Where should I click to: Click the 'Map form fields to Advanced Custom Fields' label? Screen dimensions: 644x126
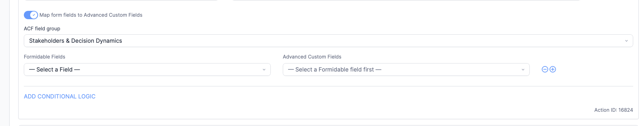pos(91,15)
